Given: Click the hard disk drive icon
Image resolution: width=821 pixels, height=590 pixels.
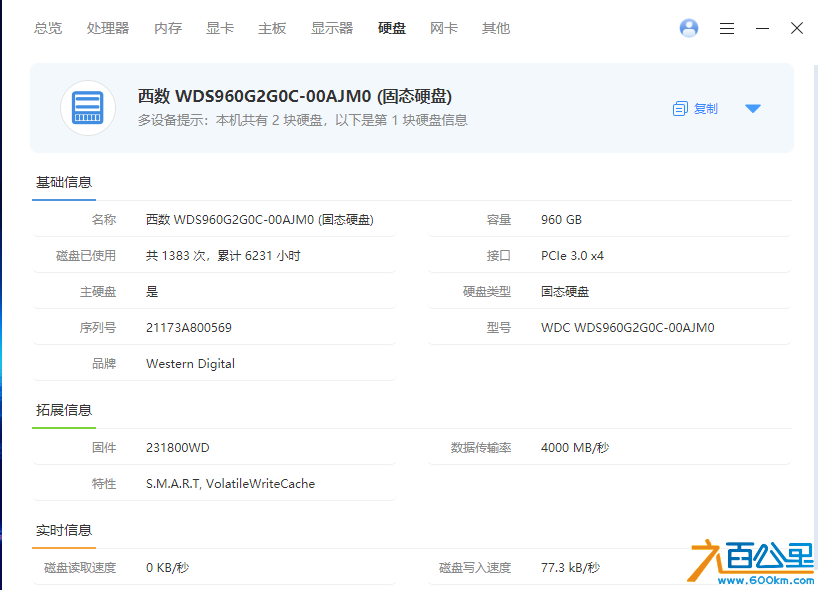Looking at the screenshot, I should point(88,108).
